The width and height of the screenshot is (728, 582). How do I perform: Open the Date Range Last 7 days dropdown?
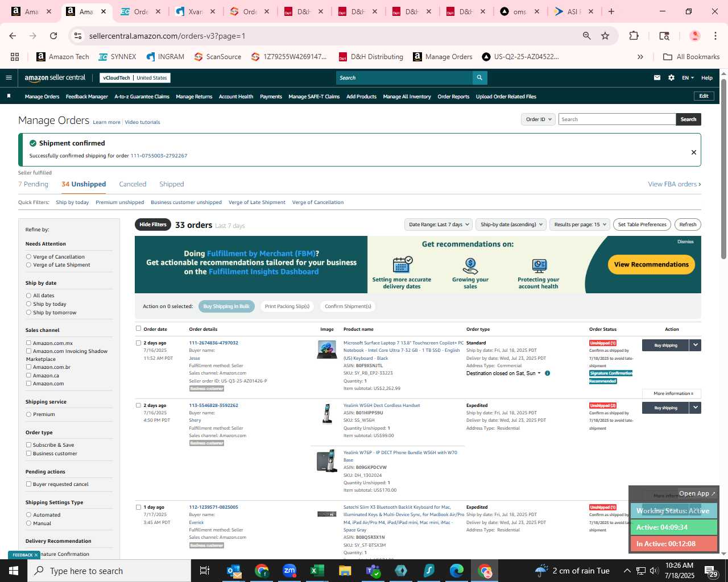coord(439,225)
